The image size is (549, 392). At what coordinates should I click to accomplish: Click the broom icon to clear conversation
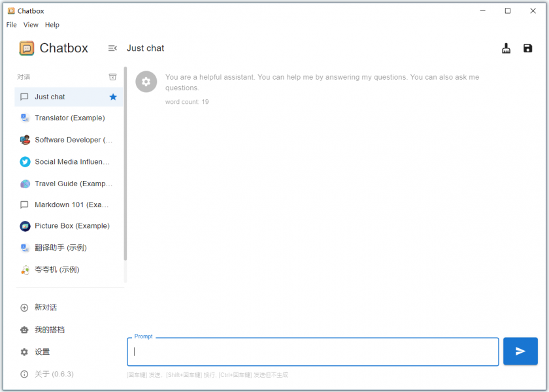[506, 48]
